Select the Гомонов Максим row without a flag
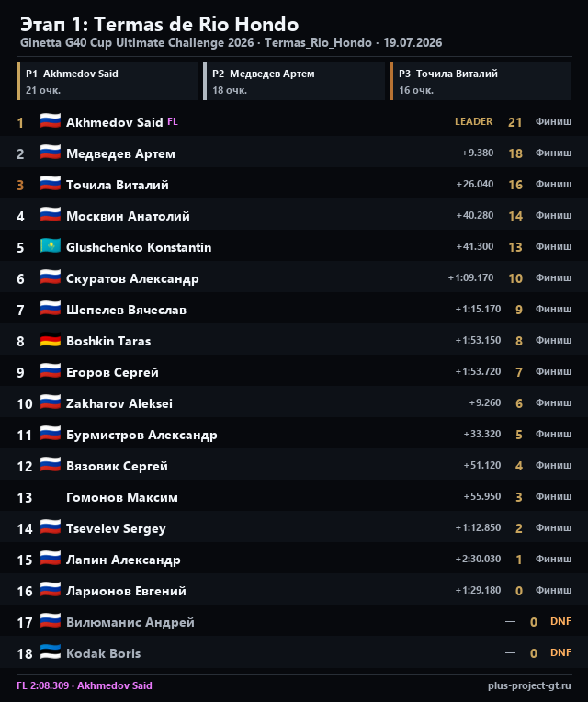The image size is (588, 702). (x=294, y=497)
